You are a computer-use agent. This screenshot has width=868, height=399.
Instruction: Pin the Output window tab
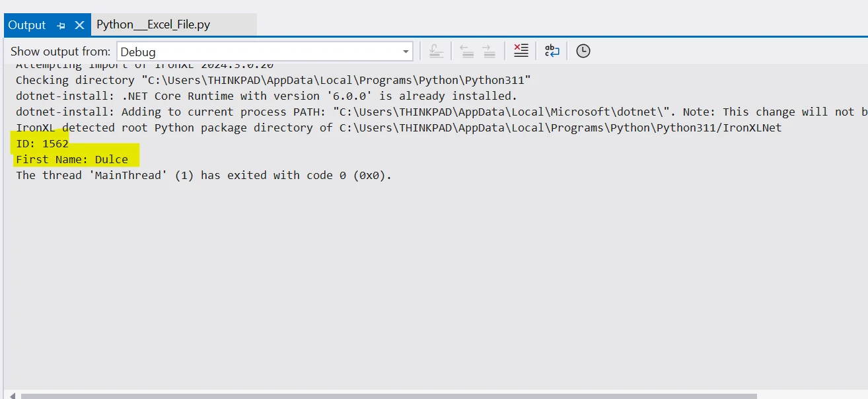[x=61, y=26]
